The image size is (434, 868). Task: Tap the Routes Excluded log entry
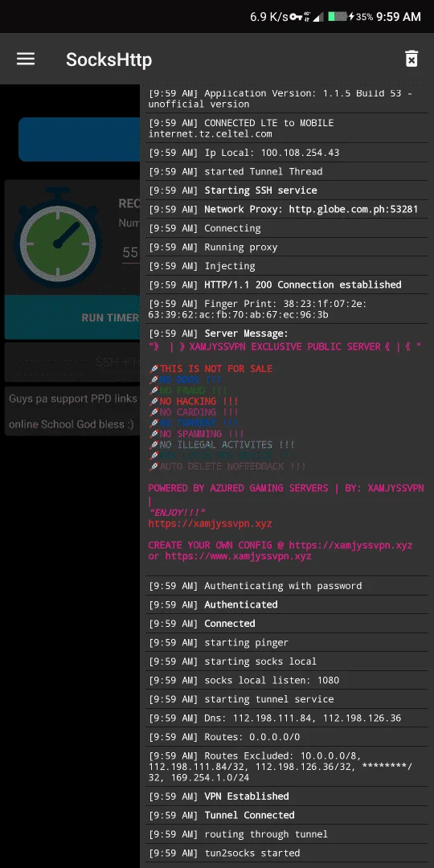pos(287,767)
